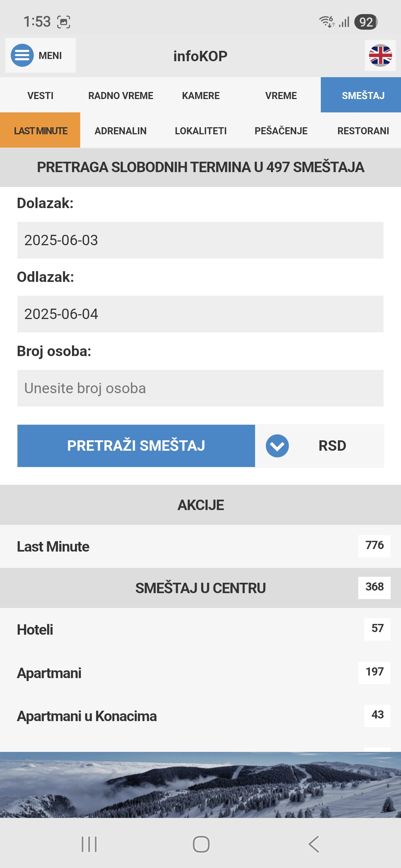Switch to the VESTI tab
The height and width of the screenshot is (868, 401).
[x=40, y=96]
